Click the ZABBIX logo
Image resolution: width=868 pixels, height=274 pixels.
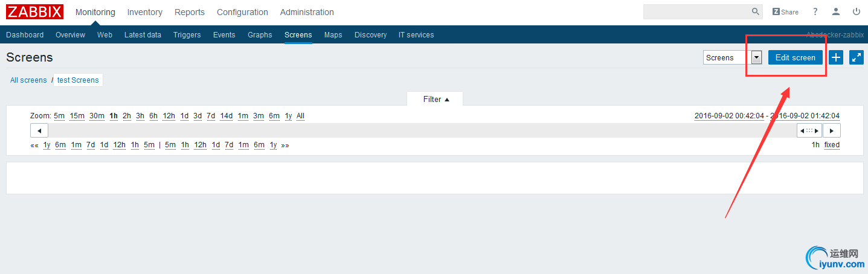(35, 11)
